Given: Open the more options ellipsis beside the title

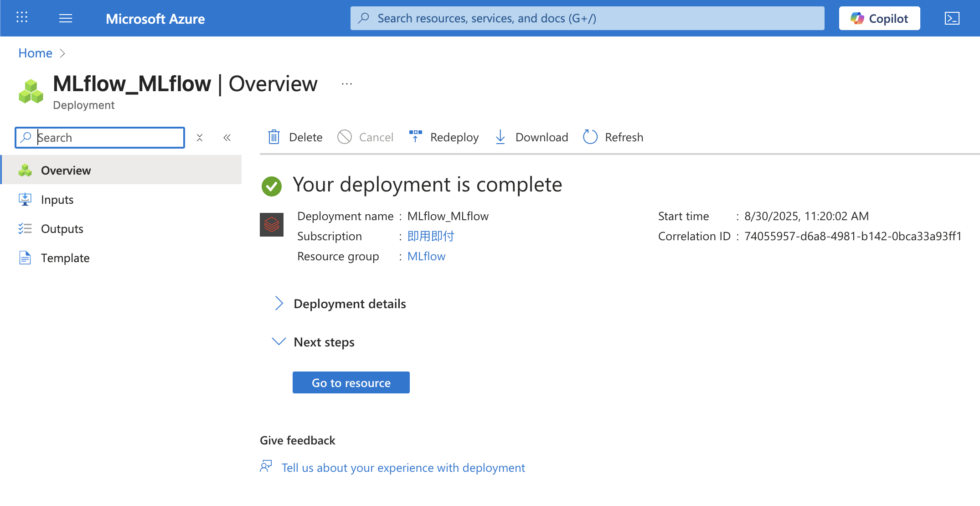Looking at the screenshot, I should (347, 84).
